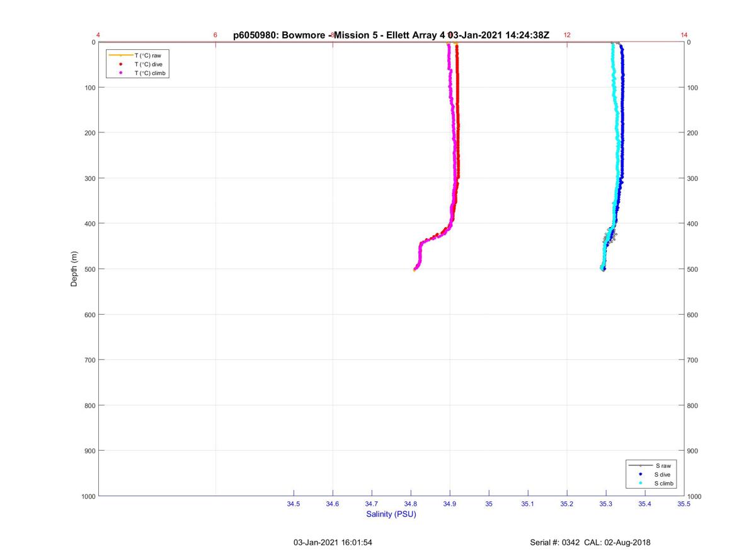The width and height of the screenshot is (756, 558).
Task: Click the right axis 900 depth tick label
Action: point(692,451)
